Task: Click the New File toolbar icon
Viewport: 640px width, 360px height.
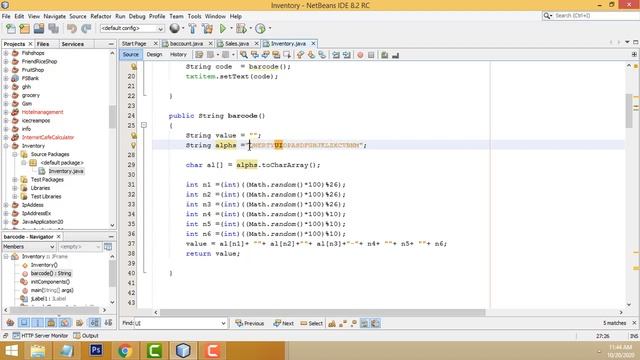Action: (x=11, y=29)
